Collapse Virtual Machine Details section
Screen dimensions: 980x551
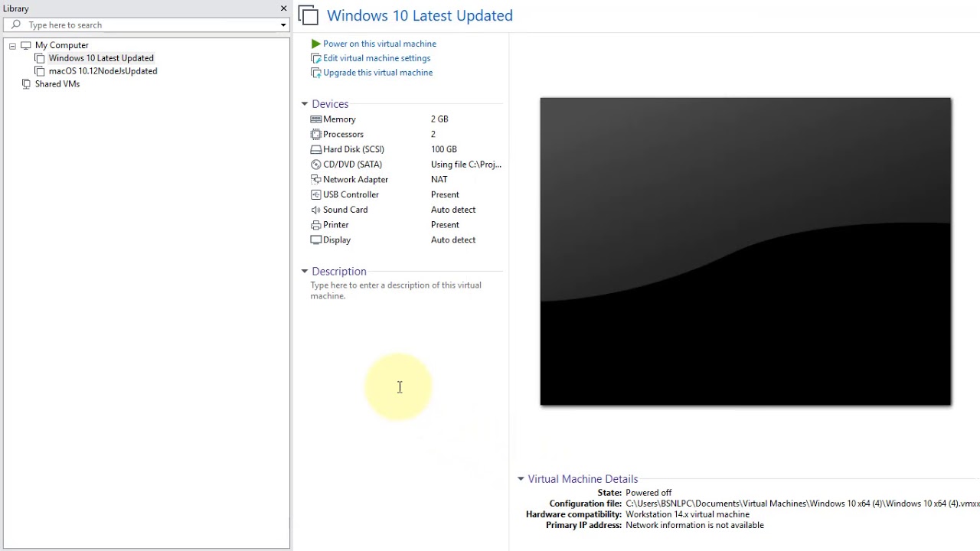521,479
